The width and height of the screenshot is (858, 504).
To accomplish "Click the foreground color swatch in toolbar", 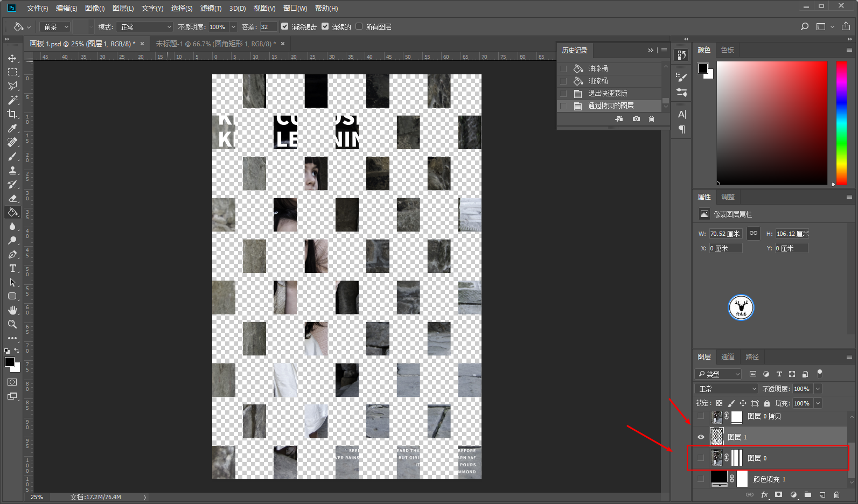I will pyautogui.click(x=9, y=362).
